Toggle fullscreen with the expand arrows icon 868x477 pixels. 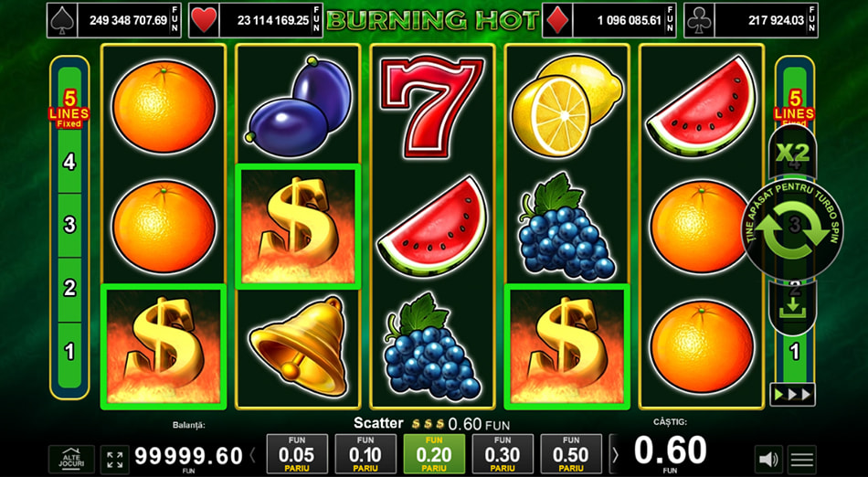(x=114, y=460)
